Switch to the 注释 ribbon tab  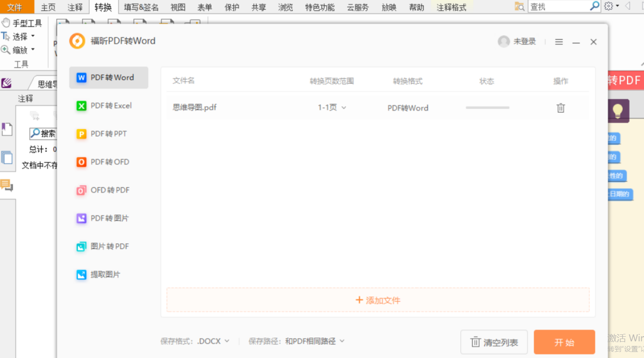pos(75,7)
